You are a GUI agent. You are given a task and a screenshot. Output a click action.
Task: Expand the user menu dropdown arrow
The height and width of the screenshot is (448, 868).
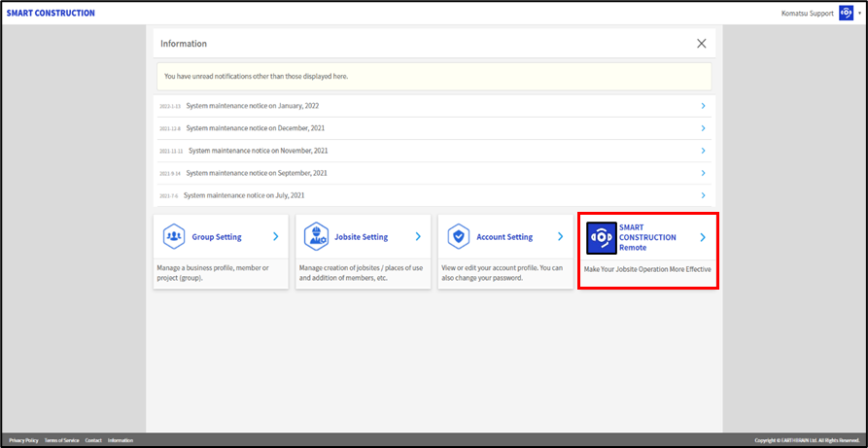pyautogui.click(x=859, y=14)
